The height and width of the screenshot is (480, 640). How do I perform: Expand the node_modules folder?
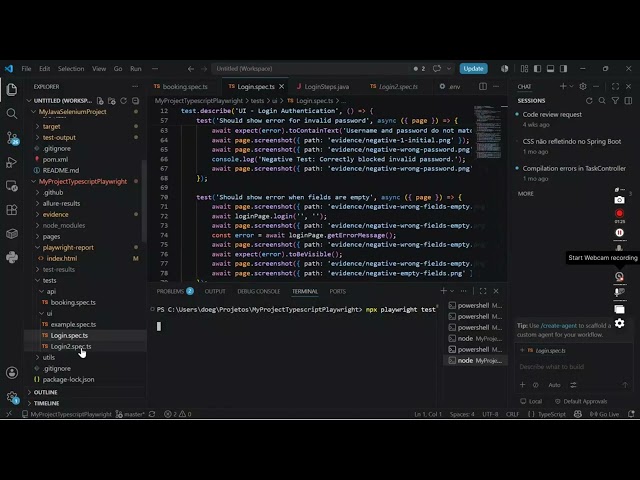pyautogui.click(x=38, y=225)
